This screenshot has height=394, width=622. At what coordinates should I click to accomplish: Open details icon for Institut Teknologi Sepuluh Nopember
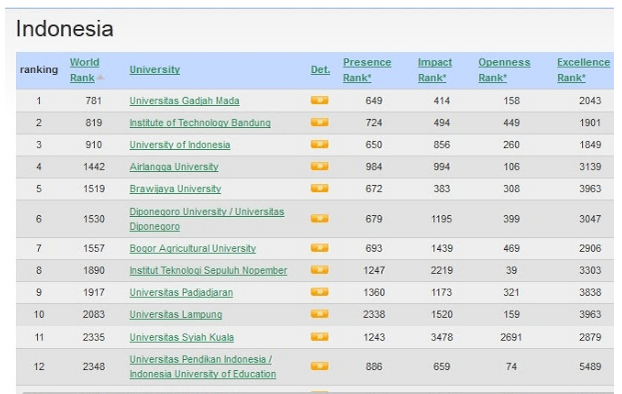point(319,270)
